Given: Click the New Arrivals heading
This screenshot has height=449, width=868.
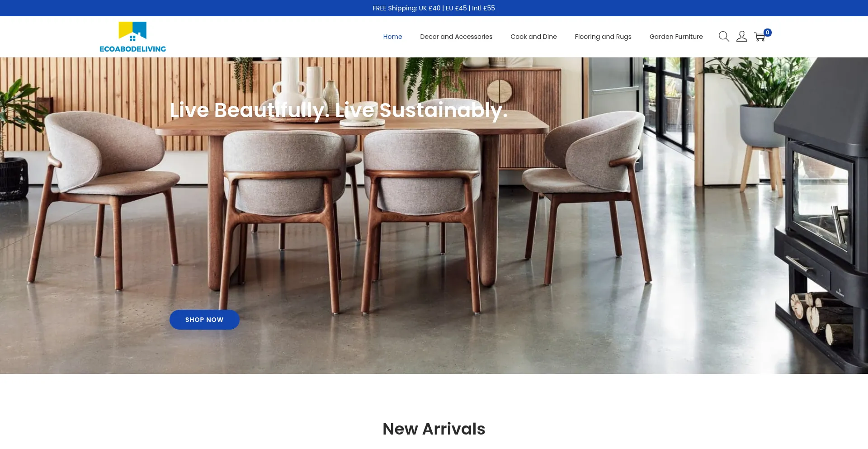Looking at the screenshot, I should click(434, 429).
